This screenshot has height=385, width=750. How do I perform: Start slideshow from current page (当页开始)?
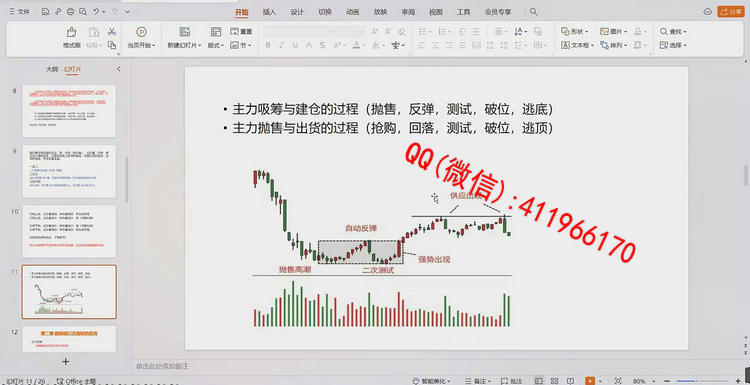point(141,37)
